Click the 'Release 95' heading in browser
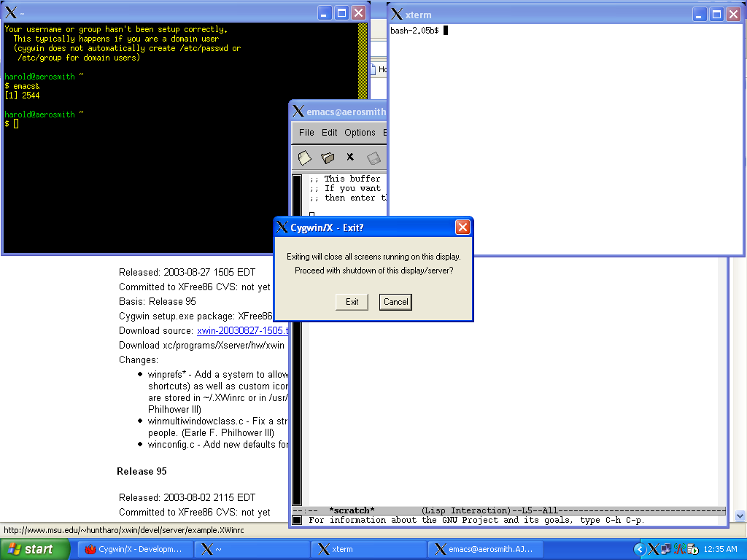Viewport: 747px width, 560px height. [x=142, y=472]
